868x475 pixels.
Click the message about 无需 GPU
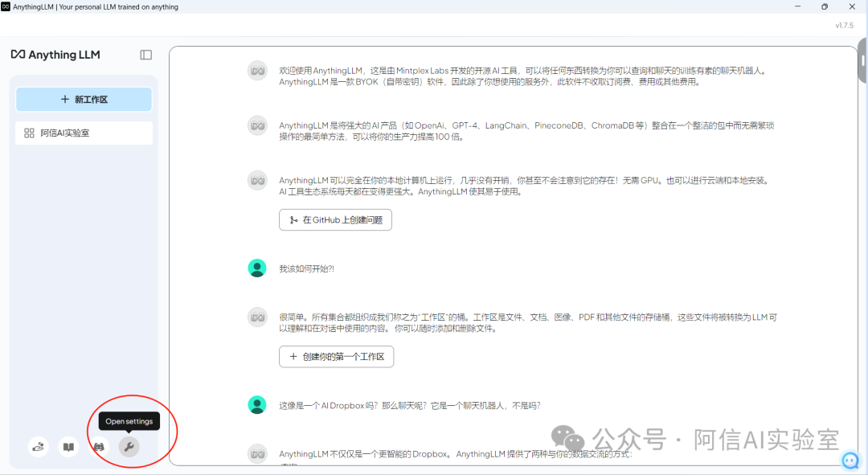click(525, 186)
